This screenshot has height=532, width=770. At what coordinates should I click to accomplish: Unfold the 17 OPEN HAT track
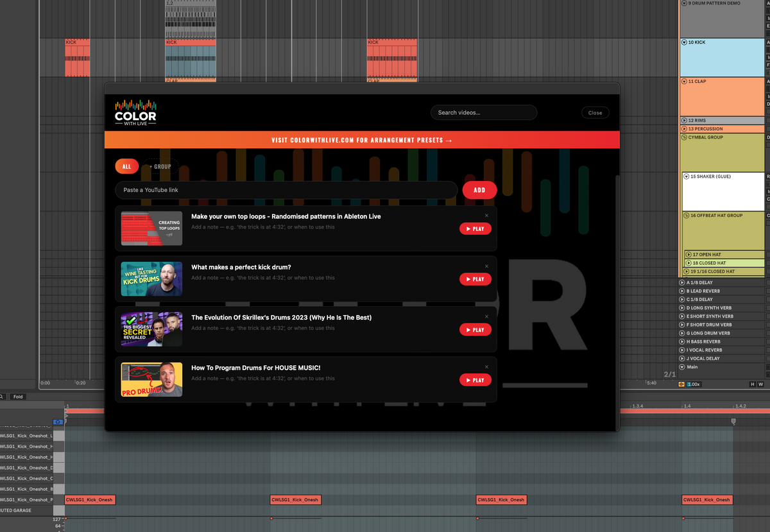pos(689,255)
